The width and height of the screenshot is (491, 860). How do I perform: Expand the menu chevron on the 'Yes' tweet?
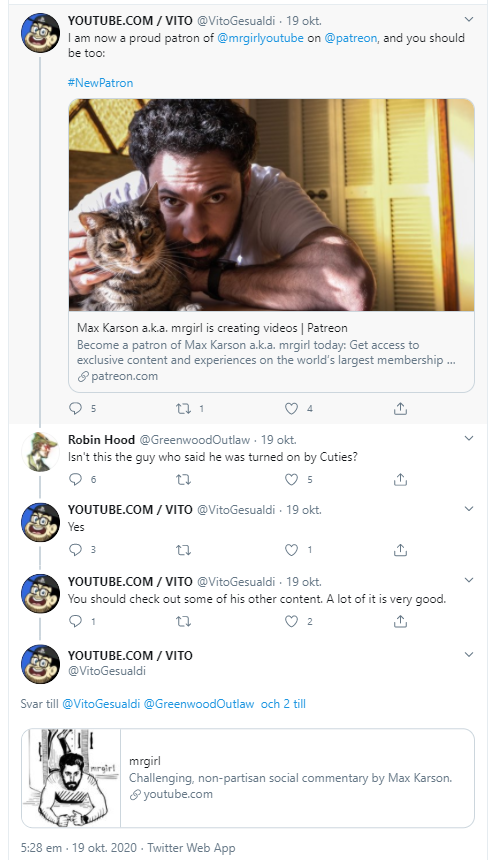pos(469,508)
